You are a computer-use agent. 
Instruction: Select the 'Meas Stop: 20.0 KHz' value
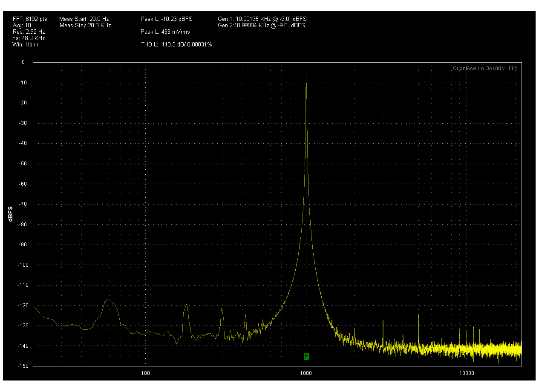click(x=85, y=26)
